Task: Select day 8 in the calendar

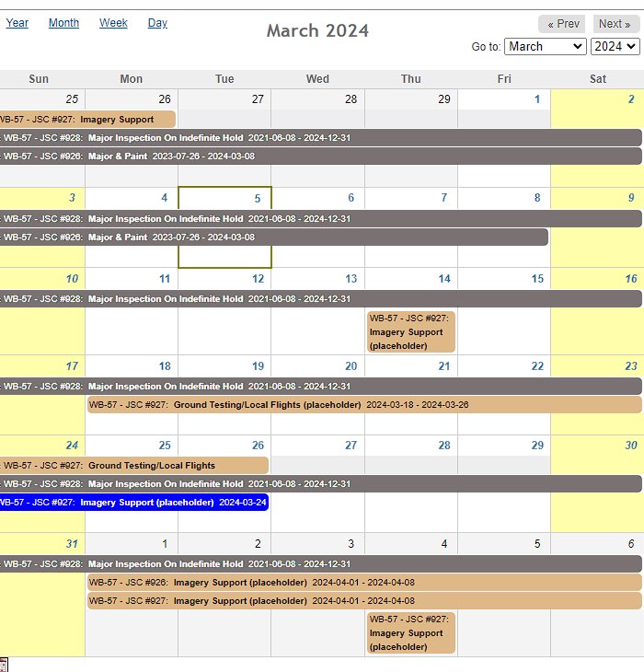Action: click(x=537, y=198)
